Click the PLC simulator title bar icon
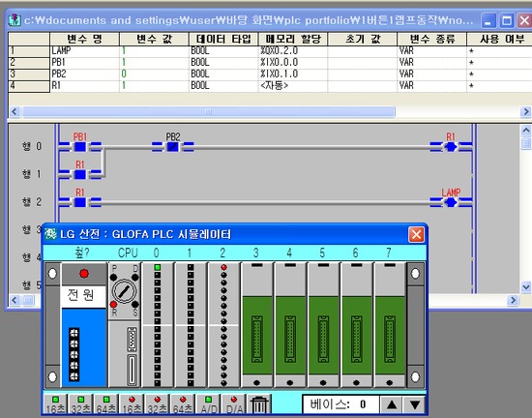Screen dimensions: 532x418 click(50, 234)
